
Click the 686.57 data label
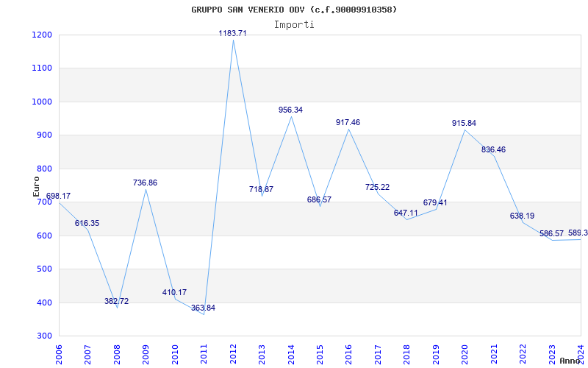[320, 199]
